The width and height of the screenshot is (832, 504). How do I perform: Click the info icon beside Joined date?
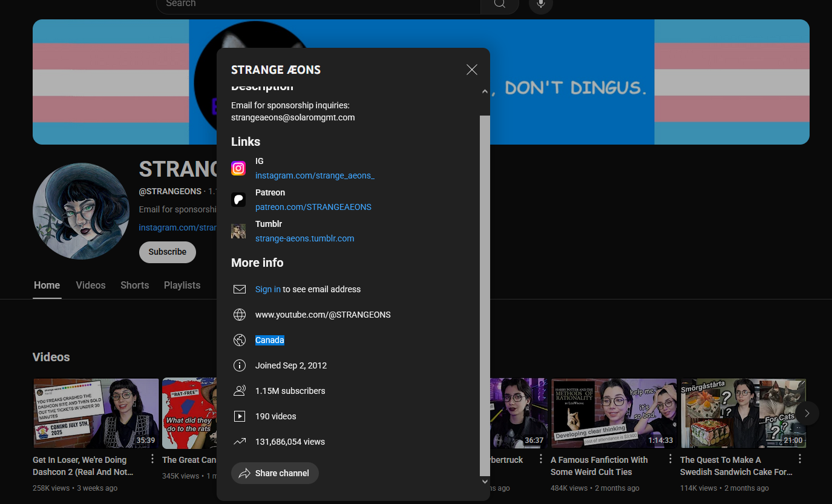(x=240, y=365)
